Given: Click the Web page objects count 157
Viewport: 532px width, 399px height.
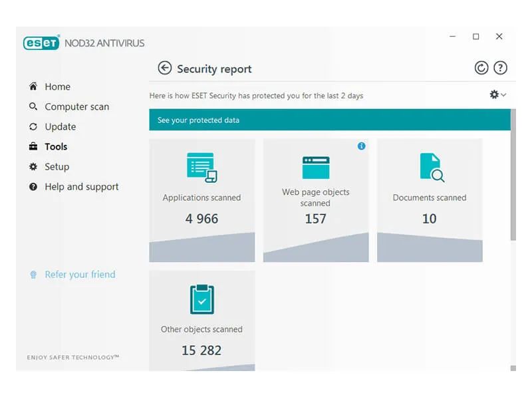Looking at the screenshot, I should (315, 219).
